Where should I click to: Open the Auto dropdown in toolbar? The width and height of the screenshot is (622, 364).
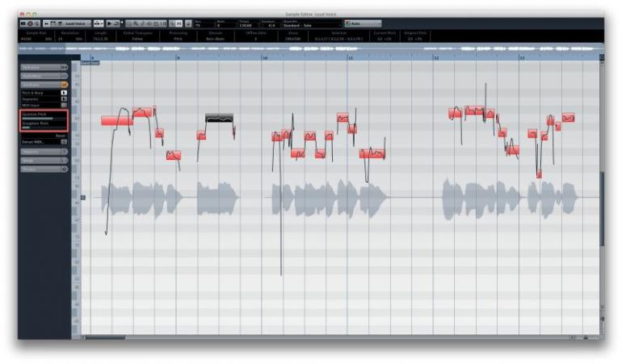[363, 23]
